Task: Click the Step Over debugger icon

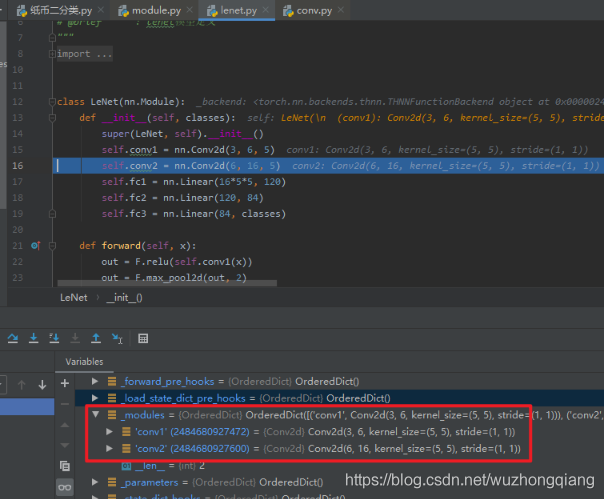Action: [x=13, y=338]
